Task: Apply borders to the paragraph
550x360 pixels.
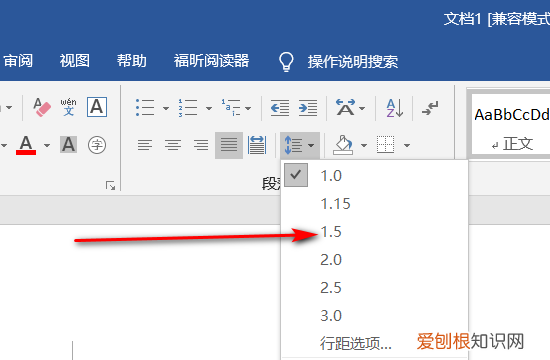Action: [385, 144]
